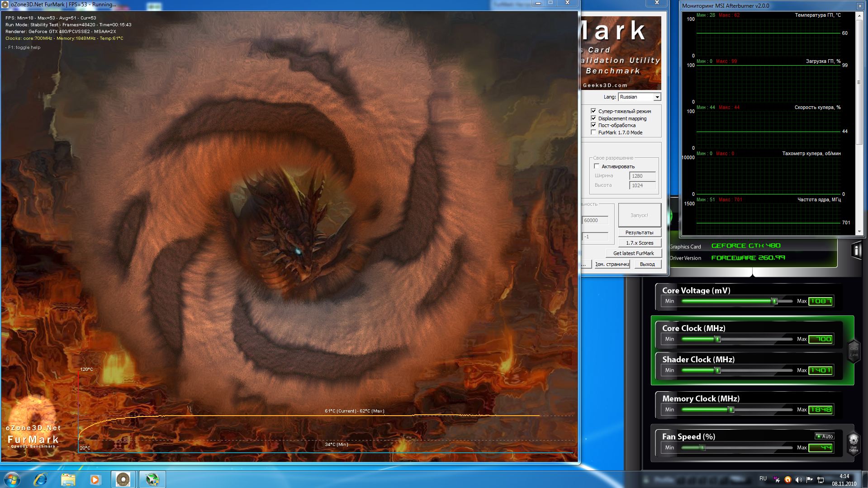
Task: Open the Lang dropdown showing Russian
Action: pos(640,97)
